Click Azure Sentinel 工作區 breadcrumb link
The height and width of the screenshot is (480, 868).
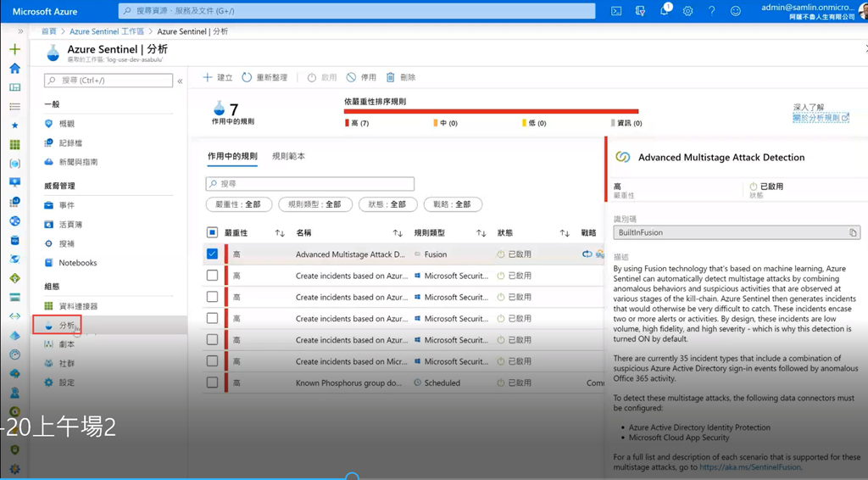click(x=106, y=31)
